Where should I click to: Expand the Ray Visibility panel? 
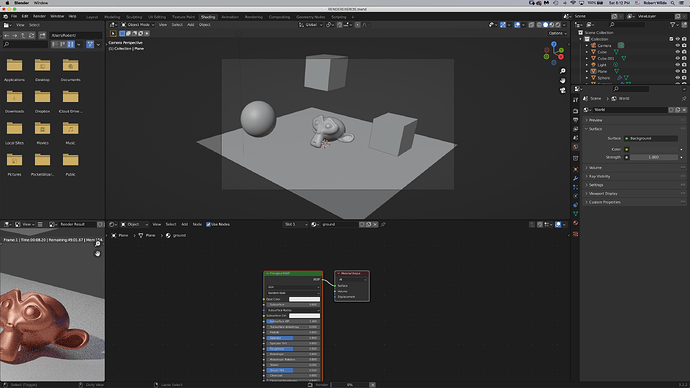tap(634, 176)
